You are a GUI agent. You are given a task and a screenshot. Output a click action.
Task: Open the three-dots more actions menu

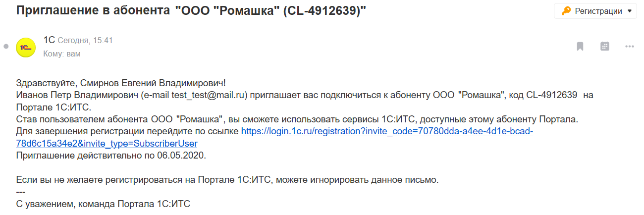tap(630, 47)
